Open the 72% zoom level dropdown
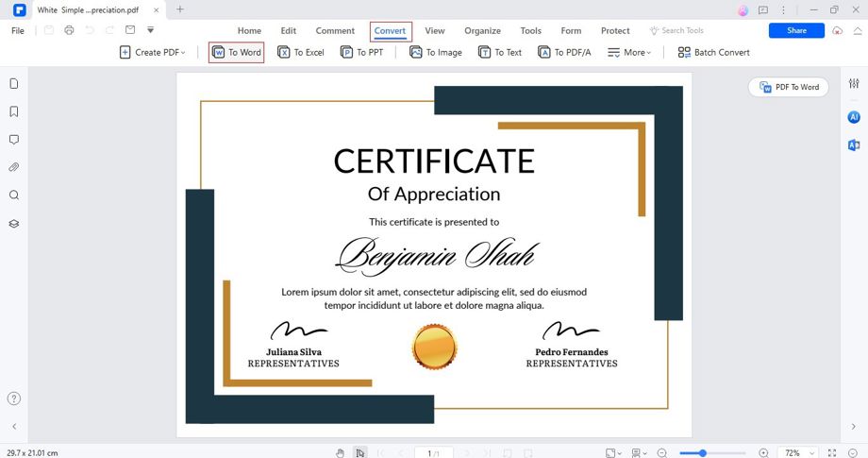This screenshot has height=458, width=868. [x=799, y=453]
